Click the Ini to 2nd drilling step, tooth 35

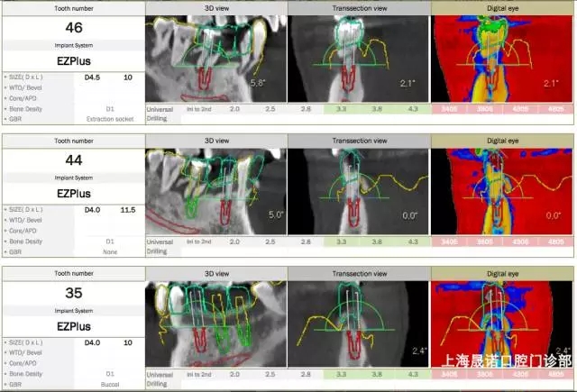tap(199, 373)
